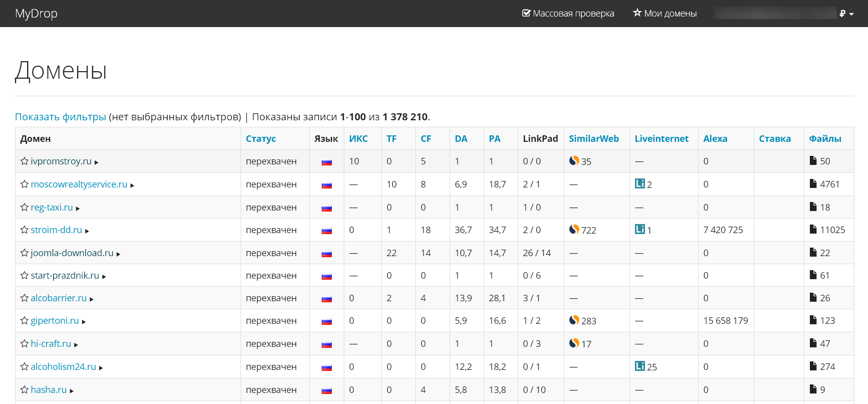The height and width of the screenshot is (404, 868).
Task: Expand arrow next to reg-taxi.ru
Action: (78, 209)
